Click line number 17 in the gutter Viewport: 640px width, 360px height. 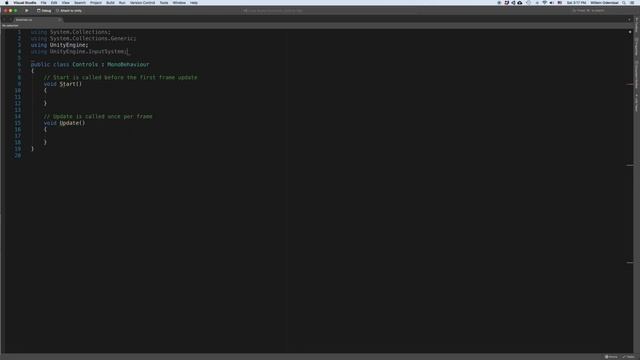[x=18, y=136]
